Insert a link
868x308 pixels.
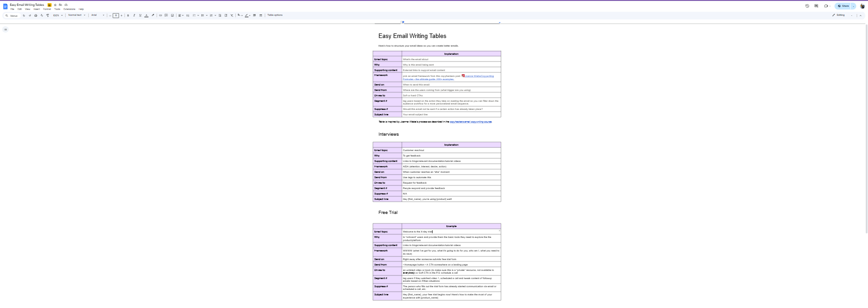tap(160, 15)
